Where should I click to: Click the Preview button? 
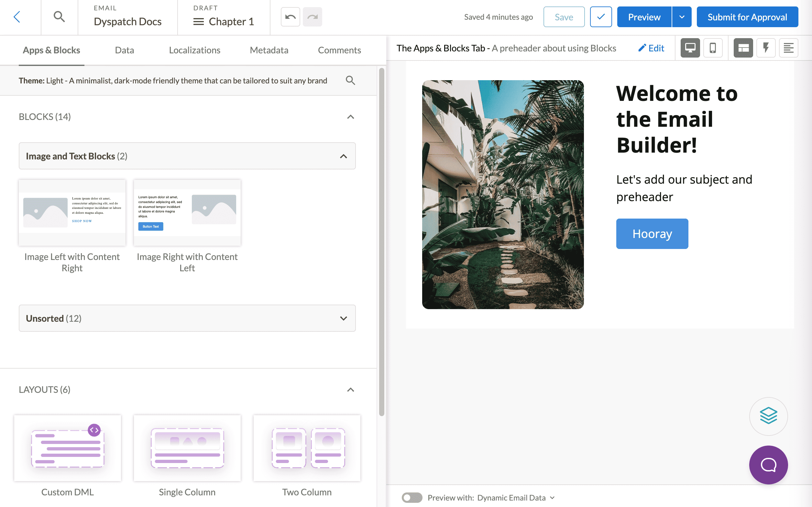point(644,17)
